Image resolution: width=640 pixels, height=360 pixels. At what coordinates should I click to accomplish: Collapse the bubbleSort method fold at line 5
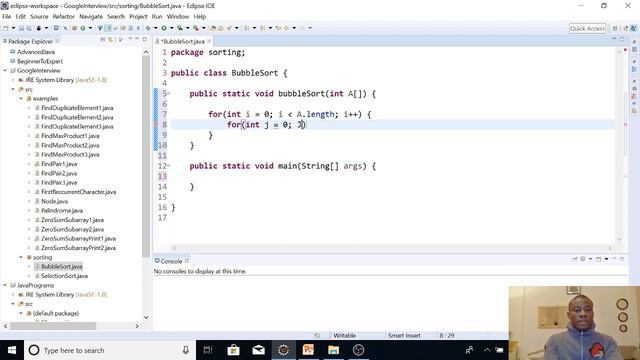[169, 94]
